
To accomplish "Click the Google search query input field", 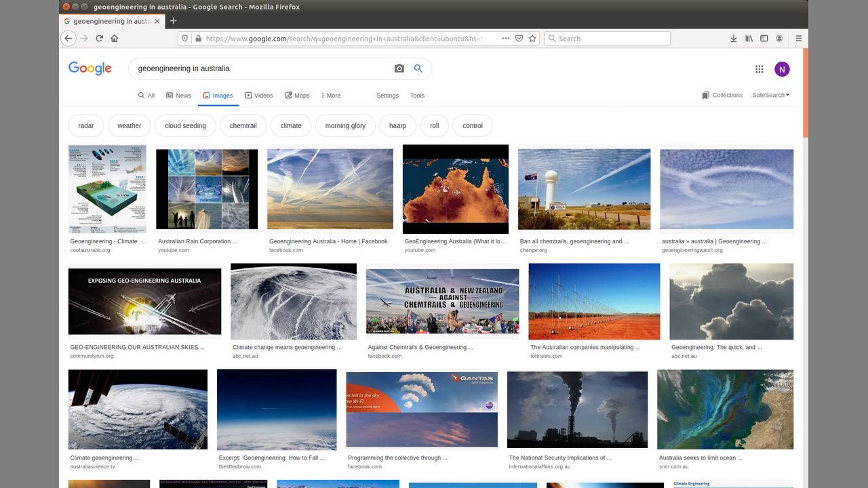I will (x=258, y=68).
